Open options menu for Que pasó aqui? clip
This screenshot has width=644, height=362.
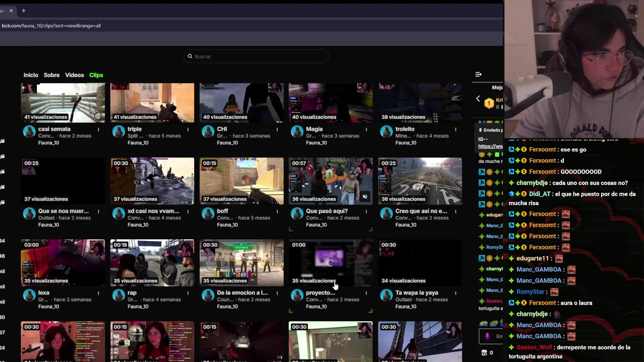tap(366, 211)
